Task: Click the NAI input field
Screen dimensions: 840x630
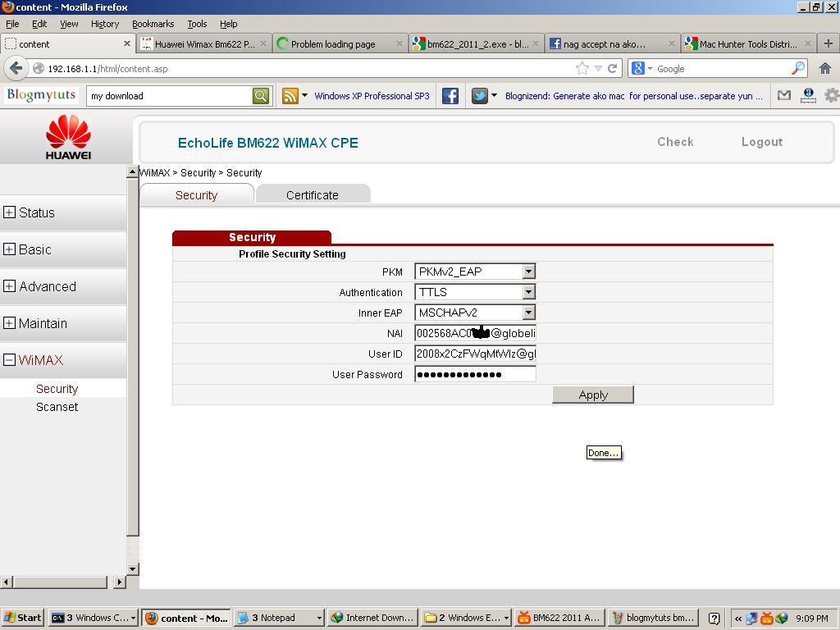Action: 475,333
